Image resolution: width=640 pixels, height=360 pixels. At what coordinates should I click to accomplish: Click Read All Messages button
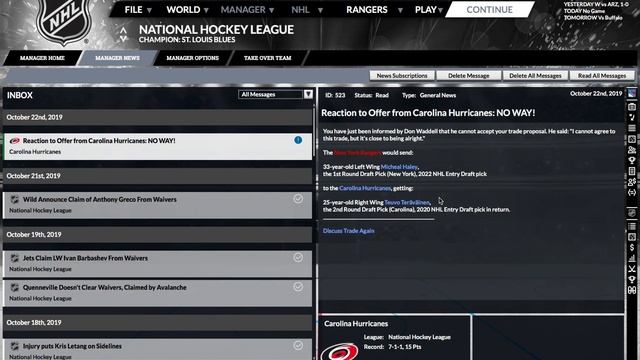(602, 76)
